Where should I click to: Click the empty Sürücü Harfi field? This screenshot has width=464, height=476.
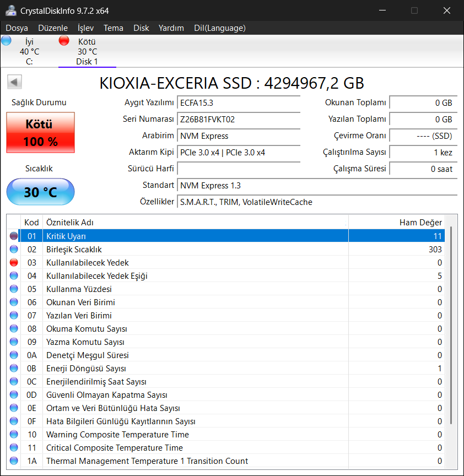click(239, 169)
